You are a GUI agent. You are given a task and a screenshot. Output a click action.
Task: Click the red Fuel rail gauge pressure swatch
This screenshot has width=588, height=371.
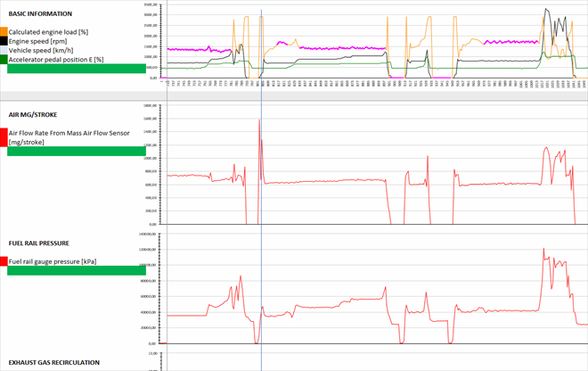click(x=4, y=260)
